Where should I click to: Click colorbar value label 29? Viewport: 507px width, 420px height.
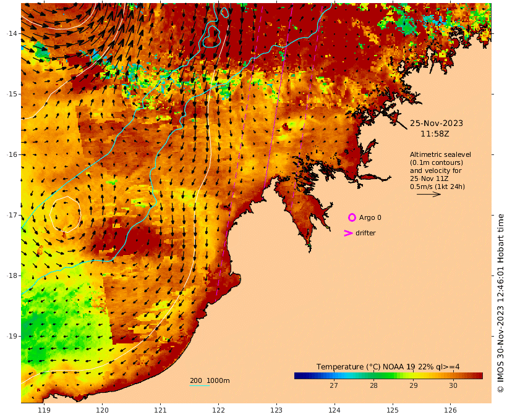click(x=414, y=385)
